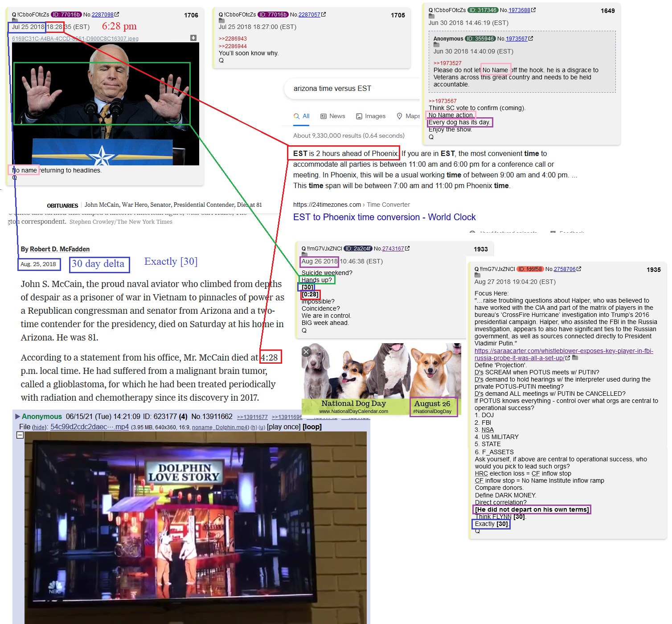
Task: Click the folder icon in post 1706
Action: coord(15,20)
